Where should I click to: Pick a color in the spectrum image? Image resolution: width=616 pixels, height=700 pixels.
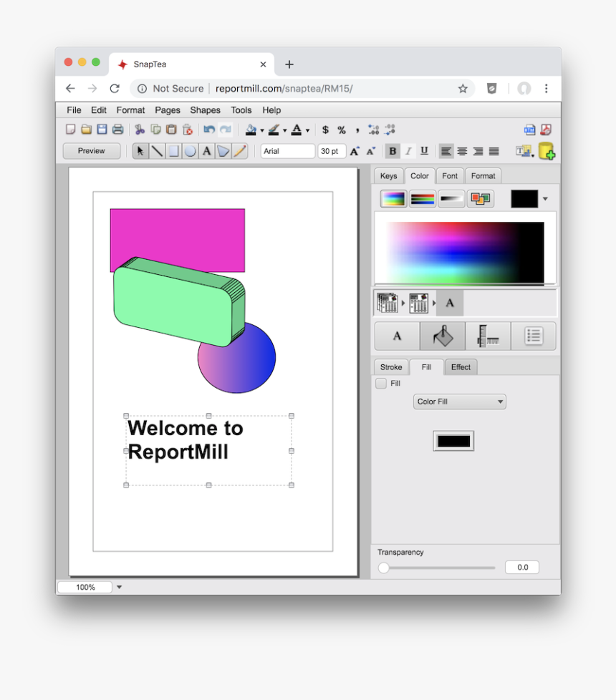465,253
